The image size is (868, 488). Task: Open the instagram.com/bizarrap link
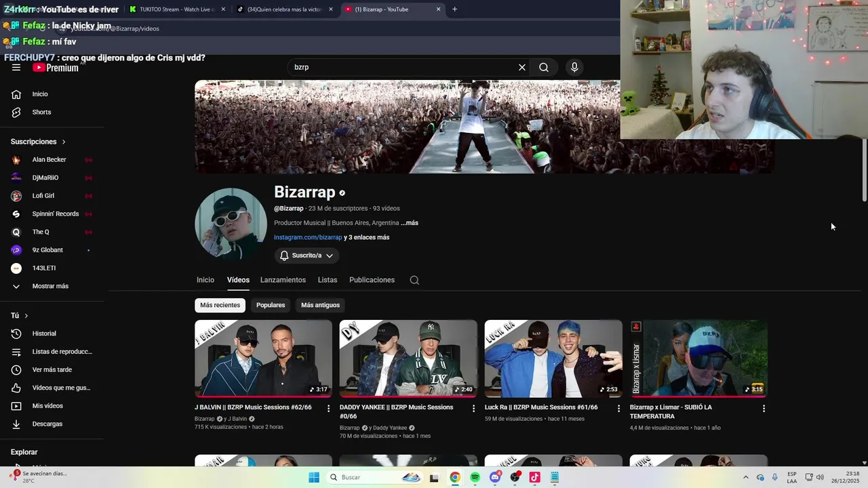click(308, 237)
